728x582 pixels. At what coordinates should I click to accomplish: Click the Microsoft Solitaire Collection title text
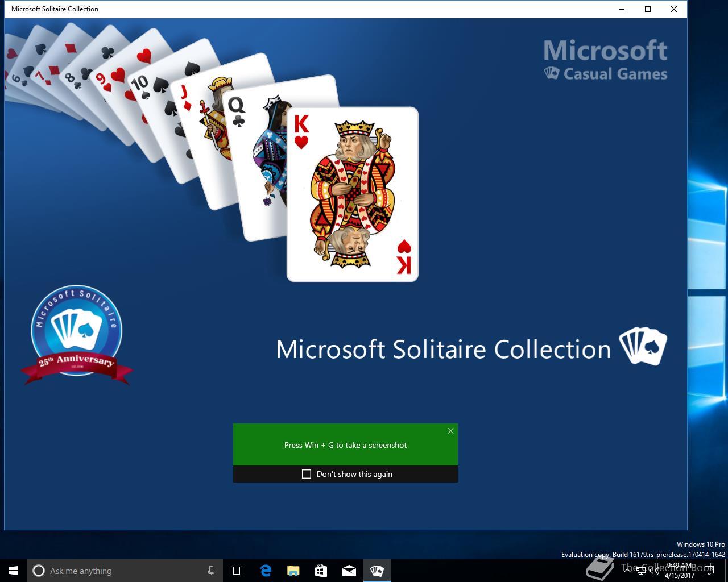[x=443, y=349]
